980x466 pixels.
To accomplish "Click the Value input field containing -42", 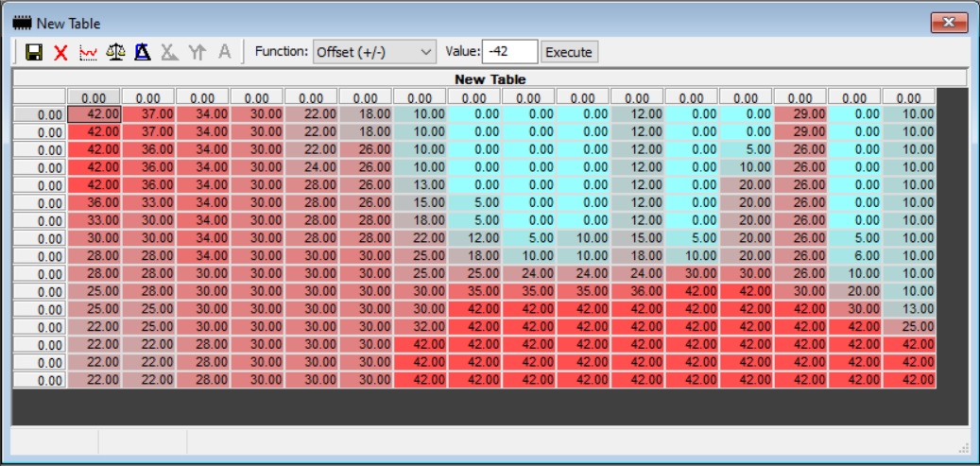I will click(509, 52).
